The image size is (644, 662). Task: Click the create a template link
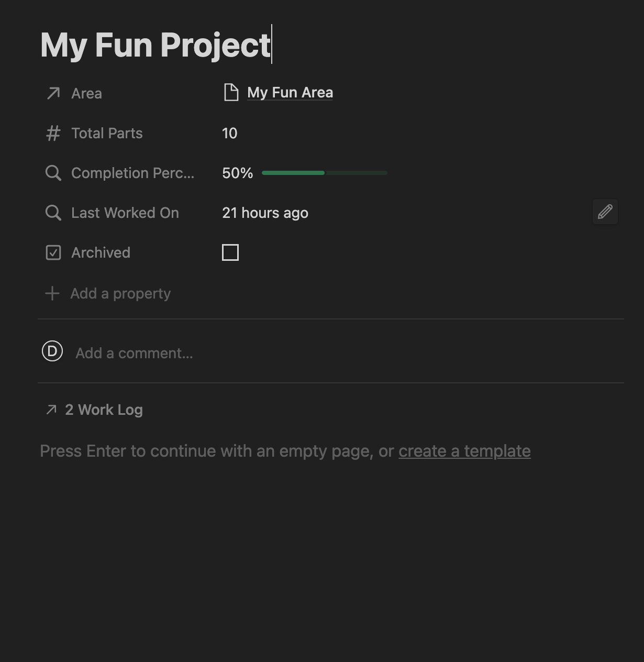[464, 451]
